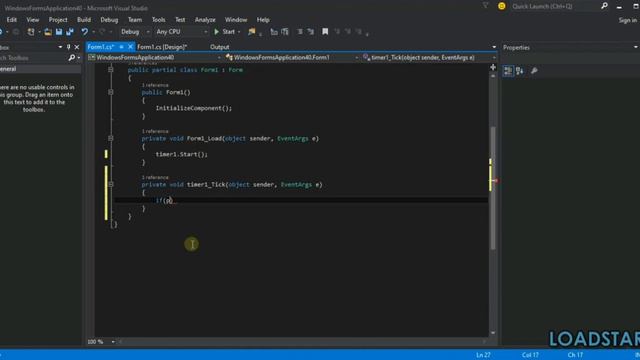Click the Search Toolbox input field

click(x=33, y=58)
